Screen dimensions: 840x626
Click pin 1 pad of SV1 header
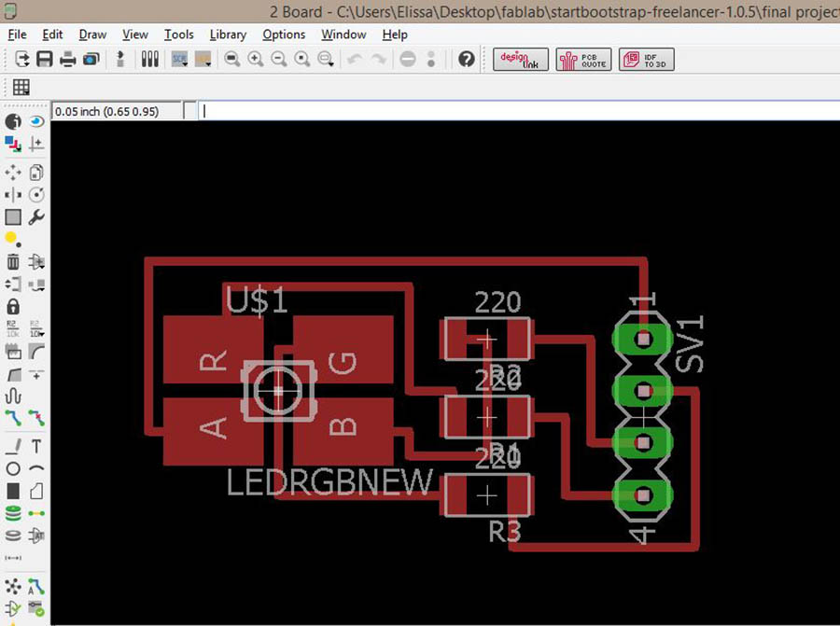(x=643, y=339)
